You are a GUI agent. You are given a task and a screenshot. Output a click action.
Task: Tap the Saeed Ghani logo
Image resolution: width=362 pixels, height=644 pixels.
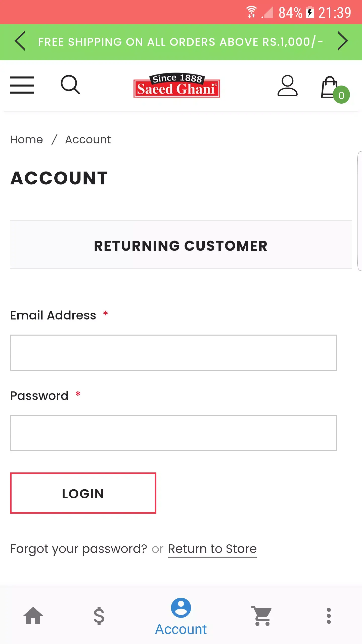[x=177, y=86]
